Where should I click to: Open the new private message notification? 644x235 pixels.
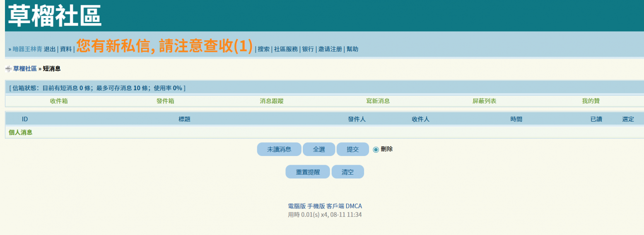[x=164, y=46]
